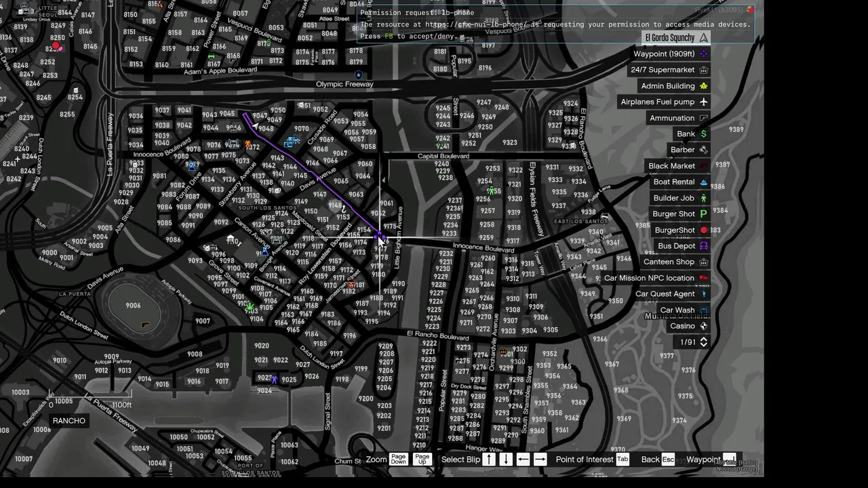Click the EAST LOS SANTOS area label
868x488 pixels.
(581, 222)
